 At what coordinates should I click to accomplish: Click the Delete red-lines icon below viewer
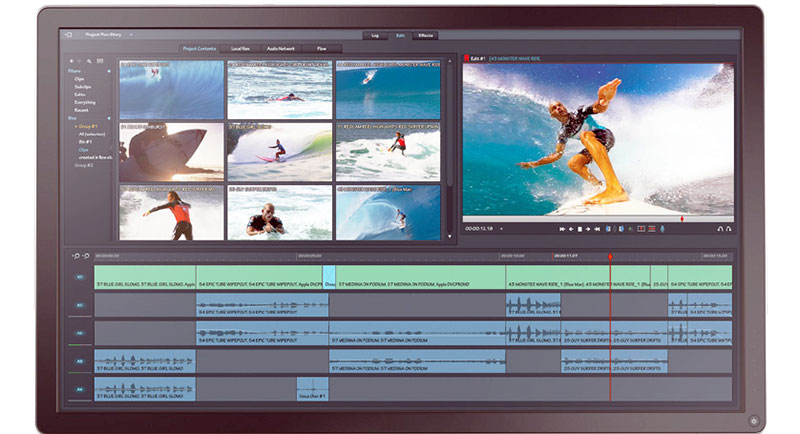652,229
